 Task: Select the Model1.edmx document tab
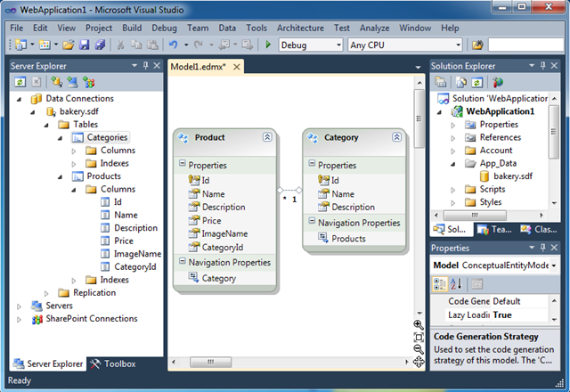(x=198, y=67)
